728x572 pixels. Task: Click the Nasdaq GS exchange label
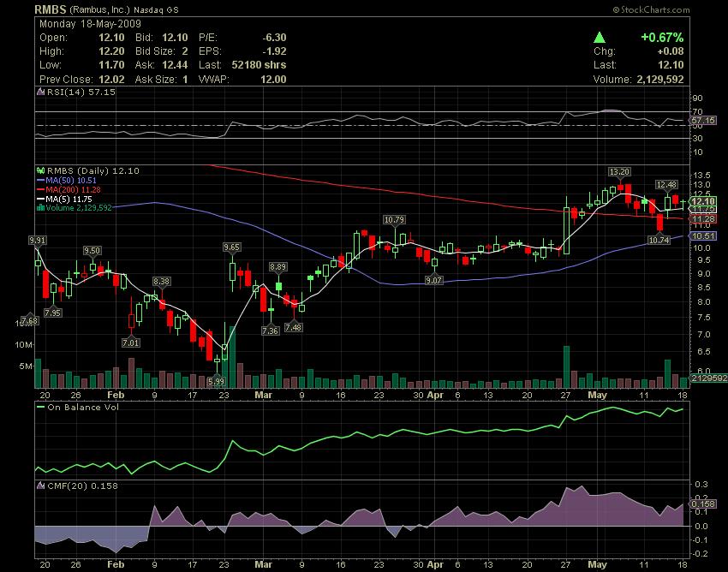point(156,9)
